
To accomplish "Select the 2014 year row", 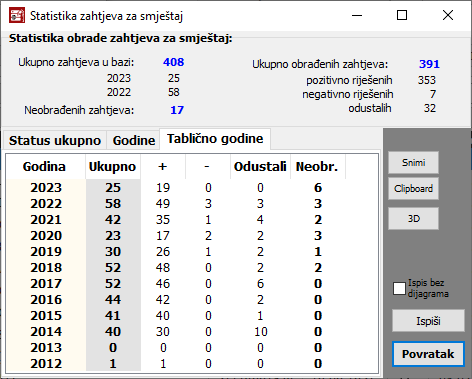I will click(x=192, y=332).
